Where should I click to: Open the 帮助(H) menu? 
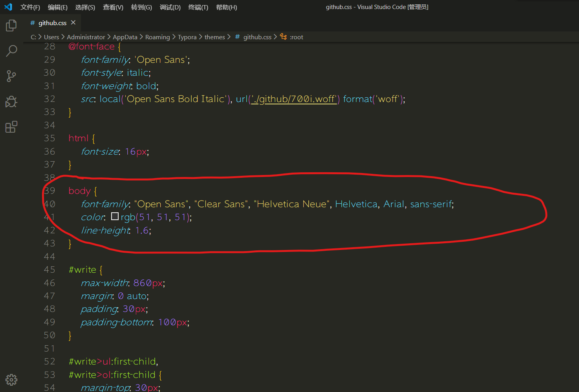[227, 7]
